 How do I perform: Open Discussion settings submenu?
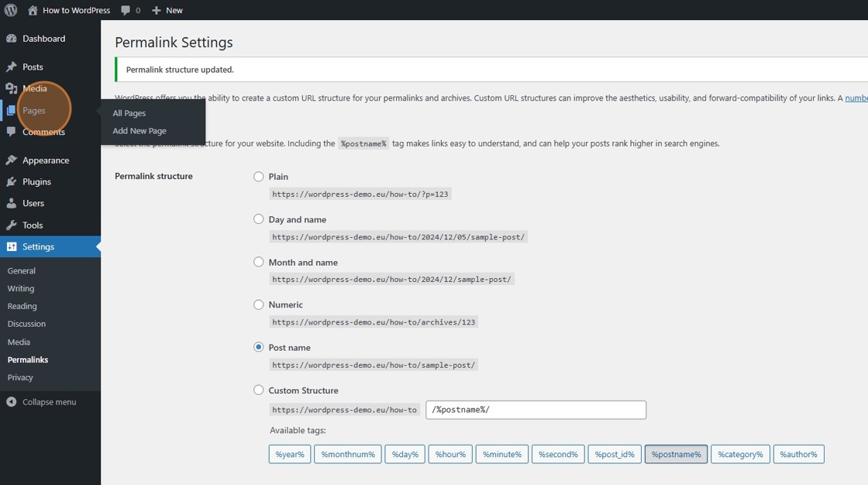[x=26, y=324]
